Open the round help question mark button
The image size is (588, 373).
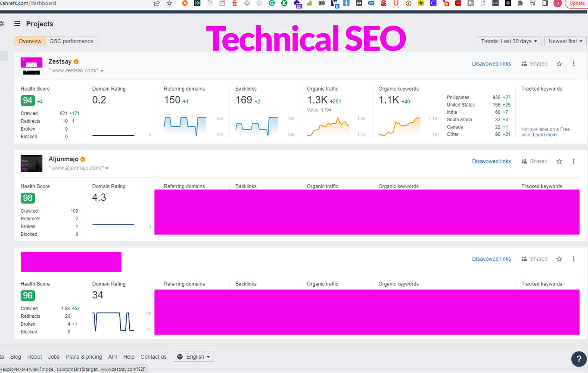tap(579, 359)
